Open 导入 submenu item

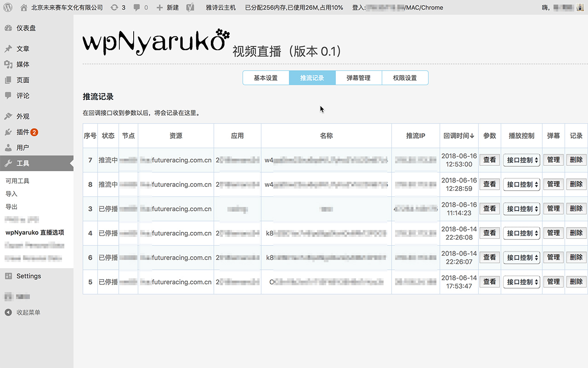pyautogui.click(x=11, y=194)
